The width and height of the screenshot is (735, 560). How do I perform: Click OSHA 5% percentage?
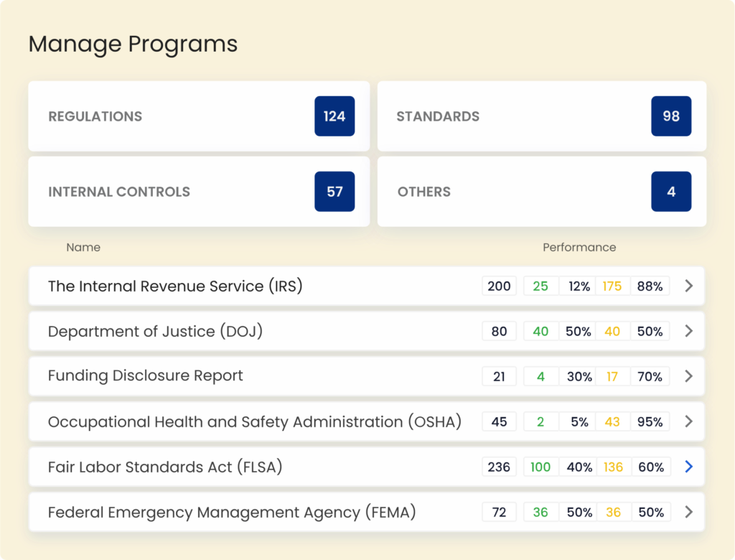tap(579, 421)
